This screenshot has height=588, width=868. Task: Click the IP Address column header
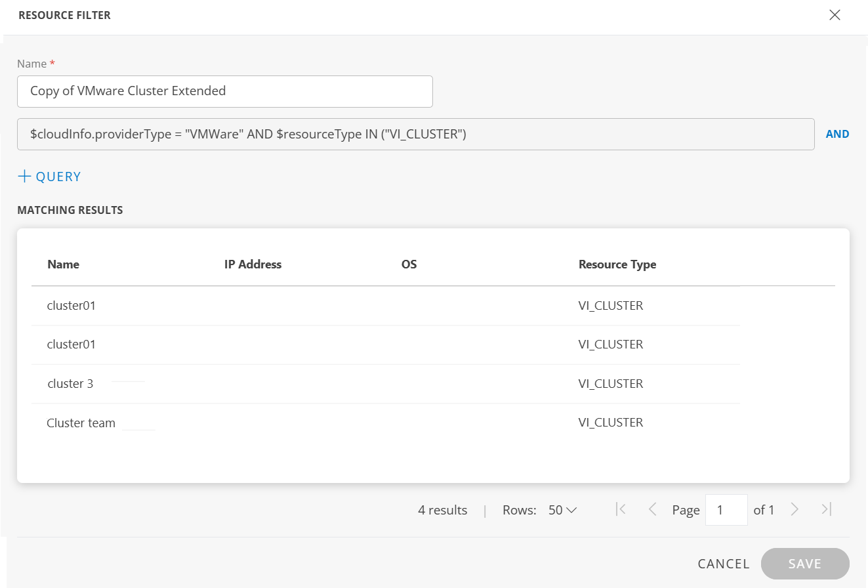coord(253,264)
